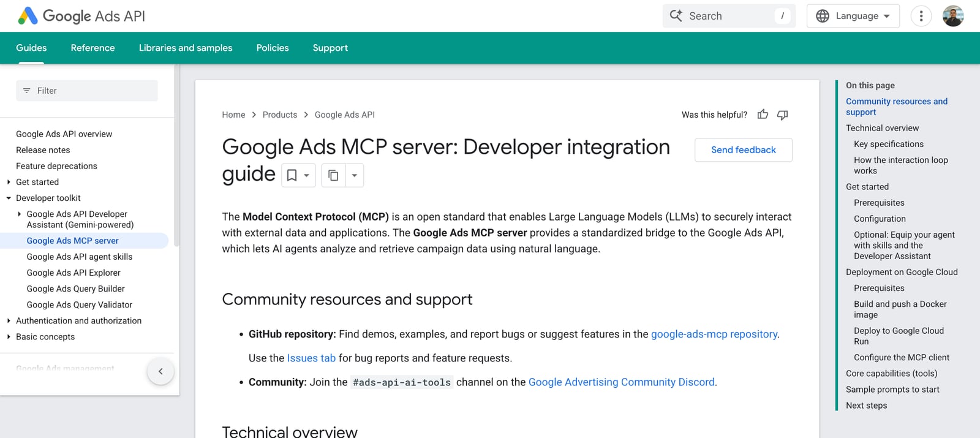
Task: Jump to Key specifications section
Action: [889, 144]
